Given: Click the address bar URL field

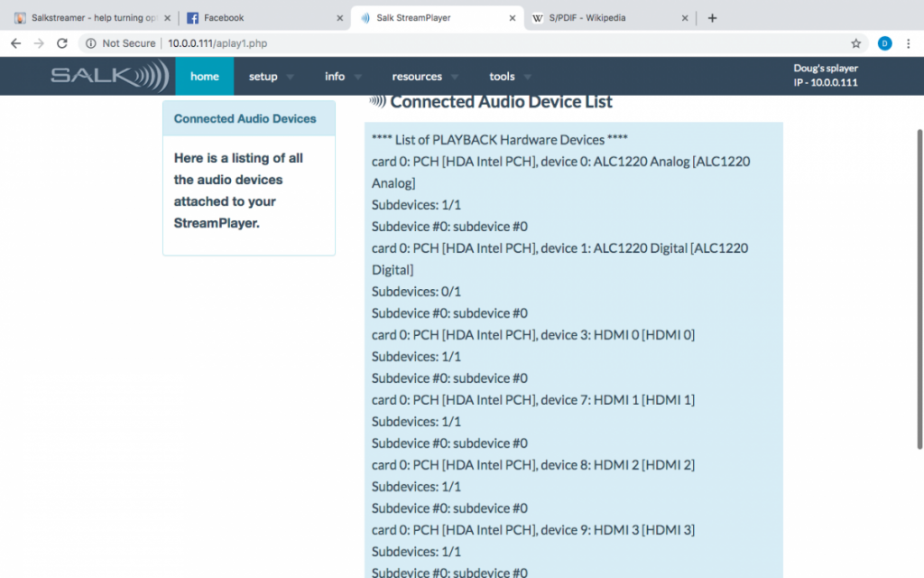Looking at the screenshot, I should tap(451, 43).
